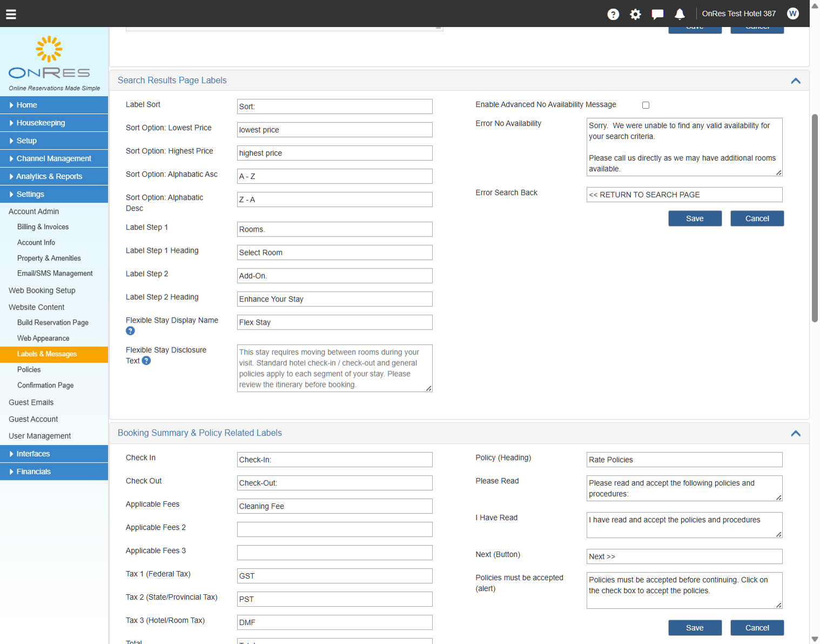Click the Label Step 2 Heading field
Image resolution: width=820 pixels, height=644 pixels.
(335, 299)
